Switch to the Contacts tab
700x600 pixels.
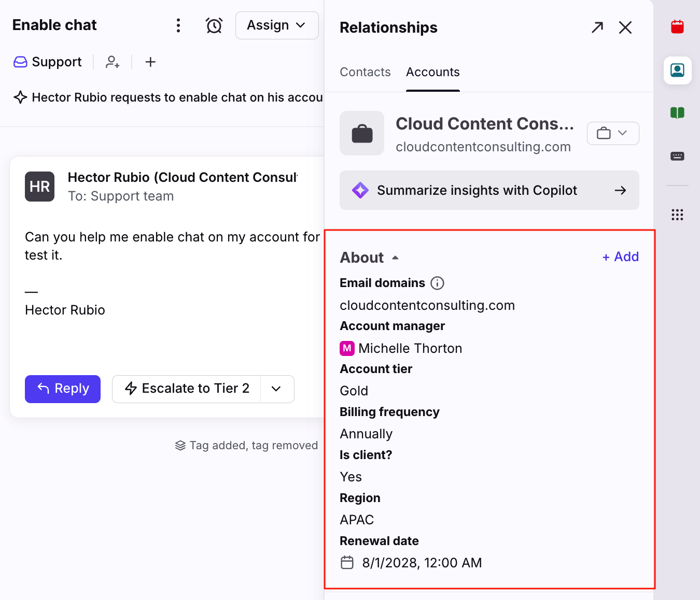[365, 72]
